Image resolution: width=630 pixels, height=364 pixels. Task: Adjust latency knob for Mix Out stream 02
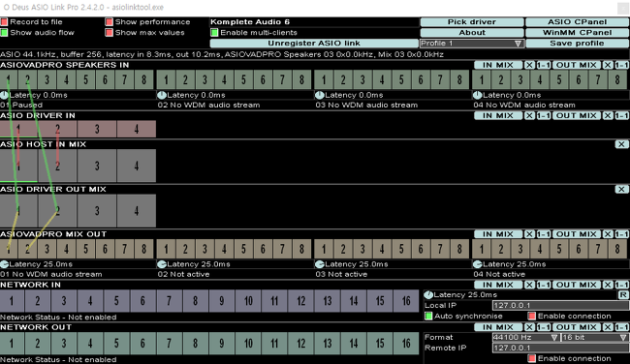click(x=162, y=264)
